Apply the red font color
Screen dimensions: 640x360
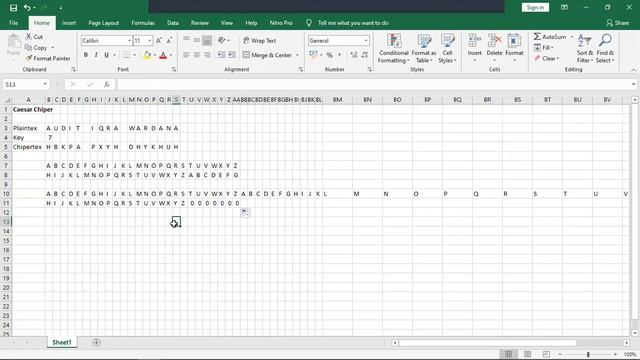[x=163, y=55]
